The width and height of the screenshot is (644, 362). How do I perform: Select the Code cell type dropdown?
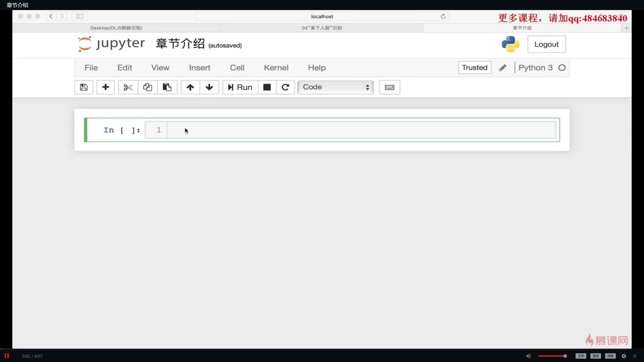pyautogui.click(x=334, y=87)
